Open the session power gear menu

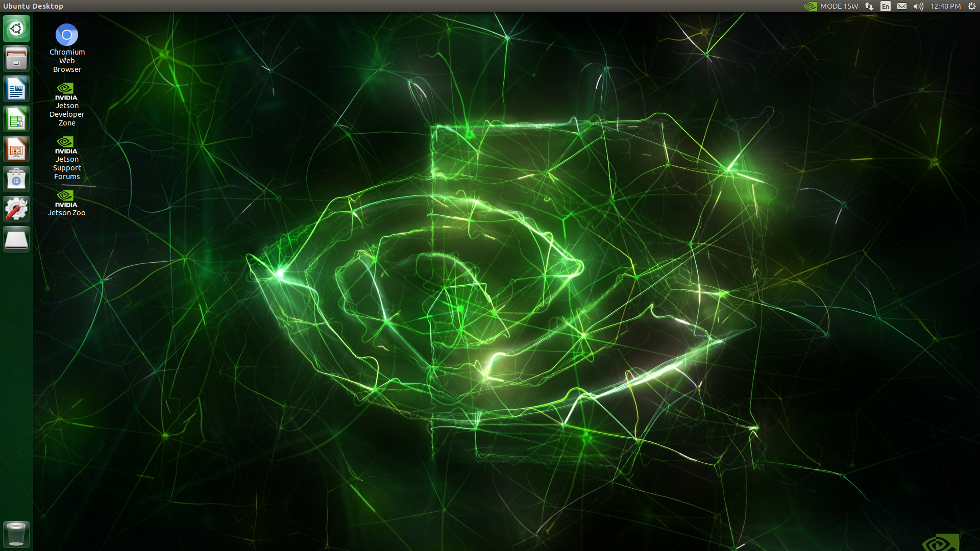(x=972, y=6)
